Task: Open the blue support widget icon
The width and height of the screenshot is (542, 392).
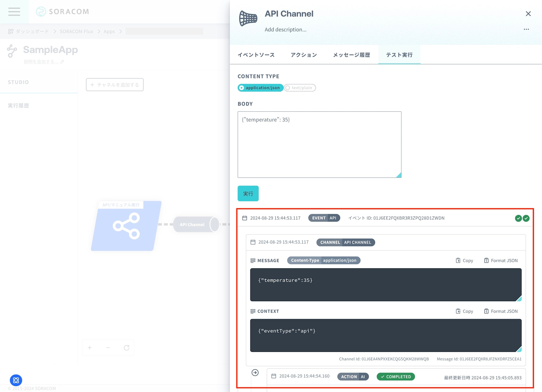Action: (16, 380)
